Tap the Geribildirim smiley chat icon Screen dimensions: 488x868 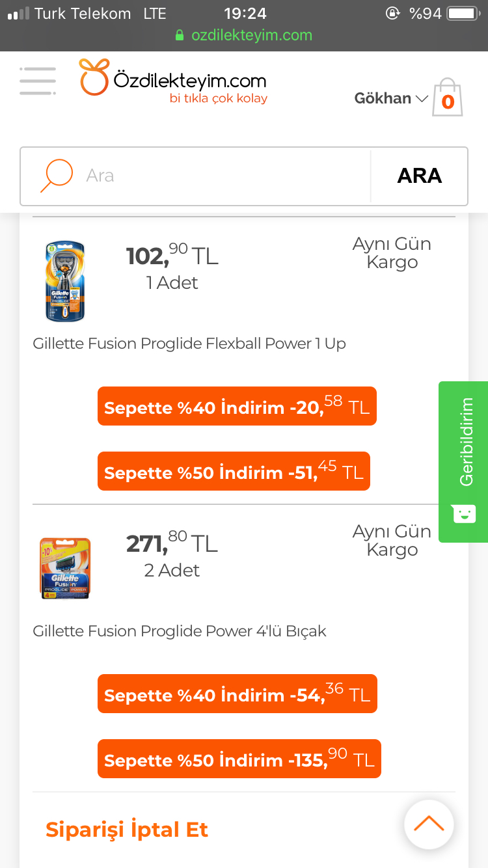pyautogui.click(x=464, y=513)
